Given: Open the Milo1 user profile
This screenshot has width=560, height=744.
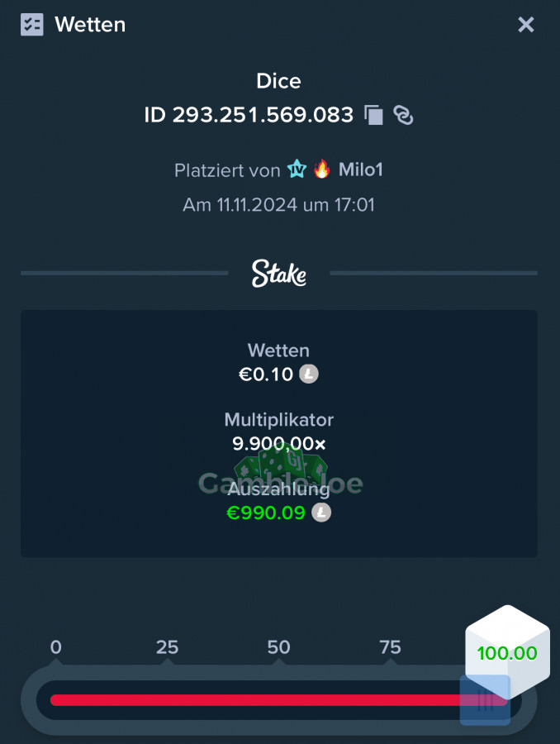Looking at the screenshot, I should point(360,169).
